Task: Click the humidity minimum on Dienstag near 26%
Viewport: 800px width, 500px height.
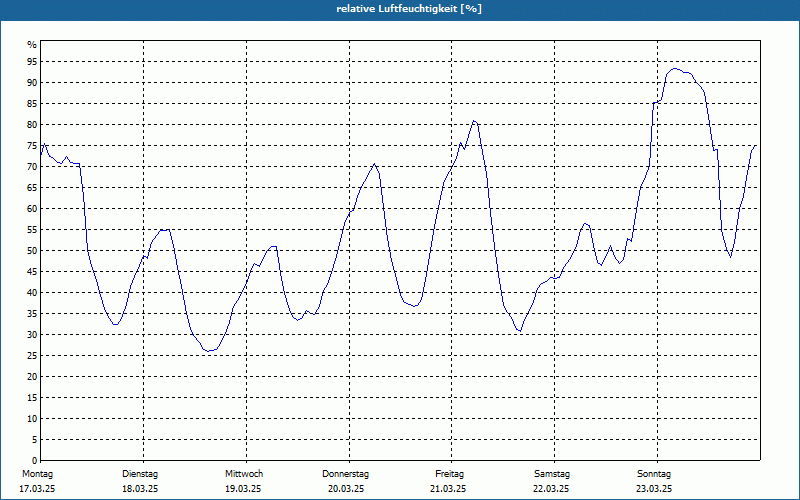Action: point(208,351)
